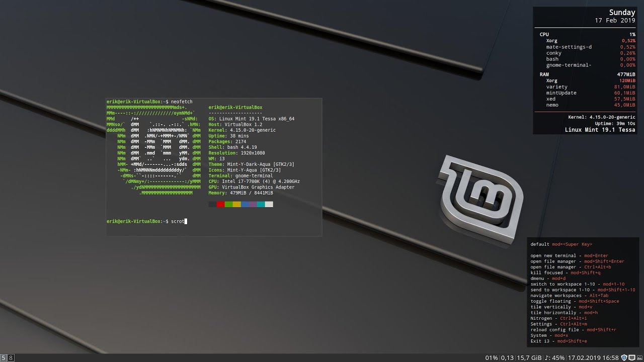The width and height of the screenshot is (644, 362).
Task: Click the tile vertically mod+v line
Action: [x=561, y=307]
